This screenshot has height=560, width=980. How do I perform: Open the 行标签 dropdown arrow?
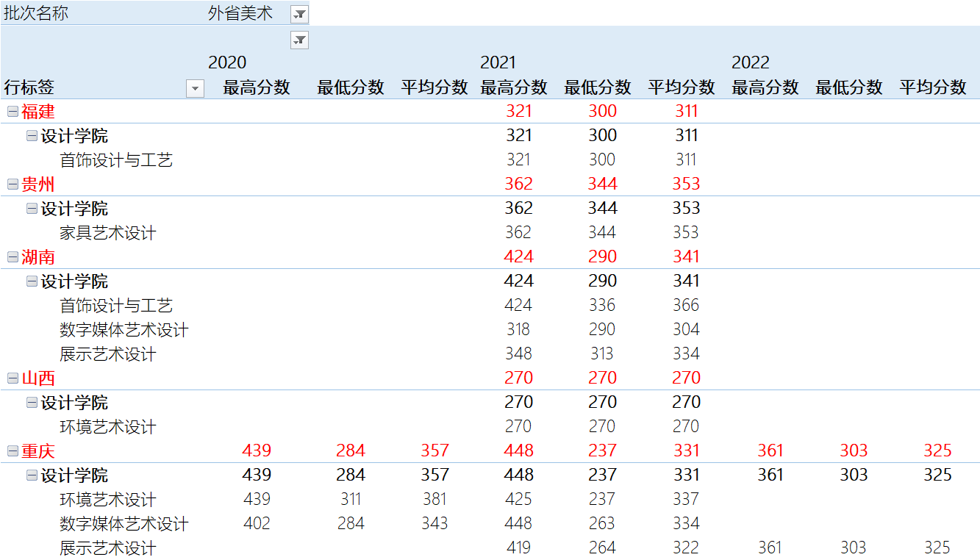click(x=195, y=89)
